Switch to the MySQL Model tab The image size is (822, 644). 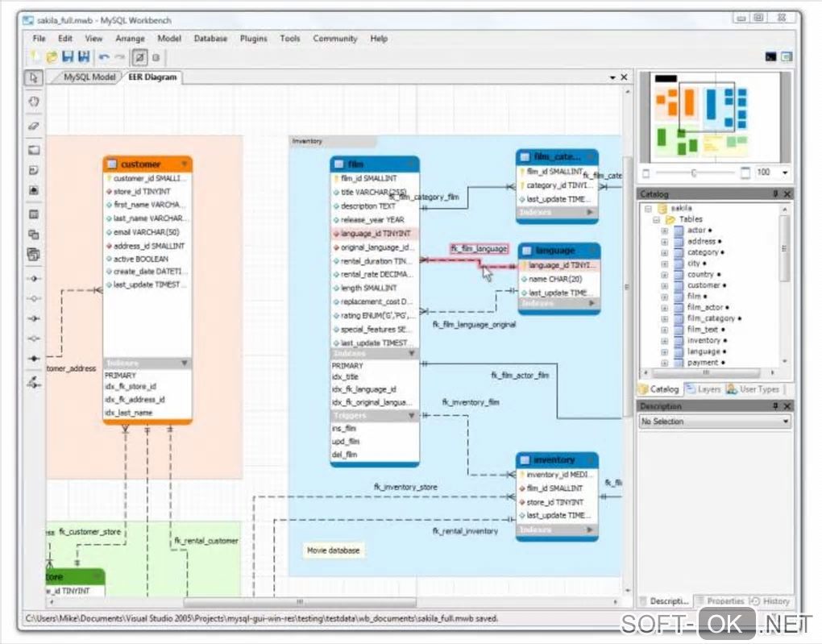89,77
